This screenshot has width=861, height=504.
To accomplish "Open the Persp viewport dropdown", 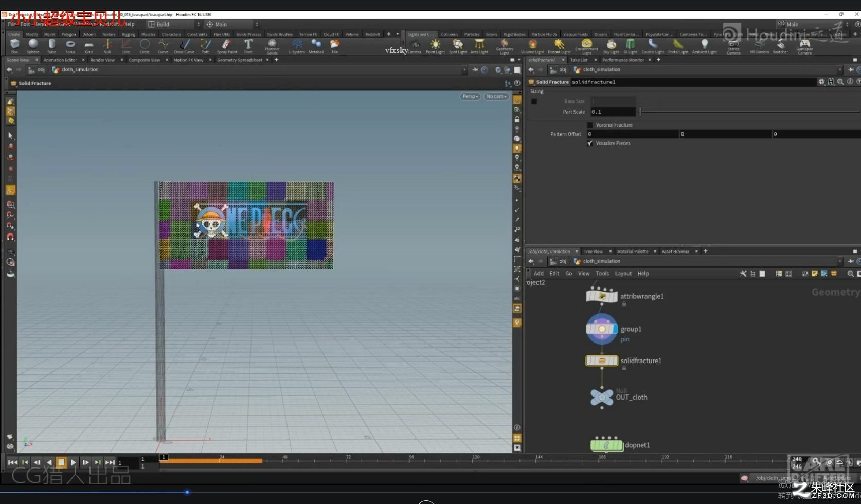I will click(x=470, y=96).
